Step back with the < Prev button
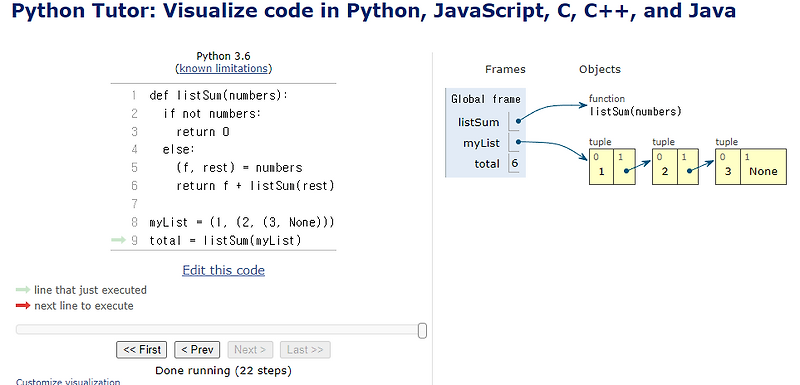800x385 pixels. point(197,350)
